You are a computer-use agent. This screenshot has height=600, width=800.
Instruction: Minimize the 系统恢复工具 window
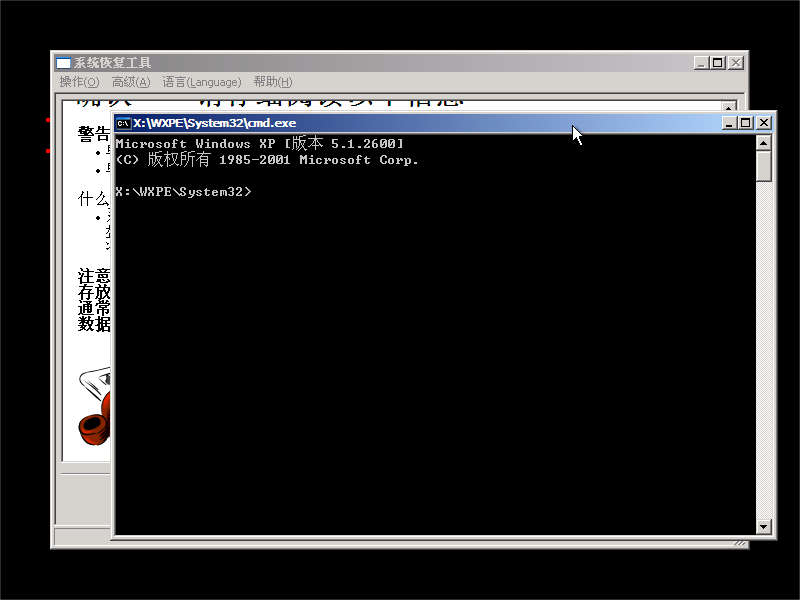(701, 63)
